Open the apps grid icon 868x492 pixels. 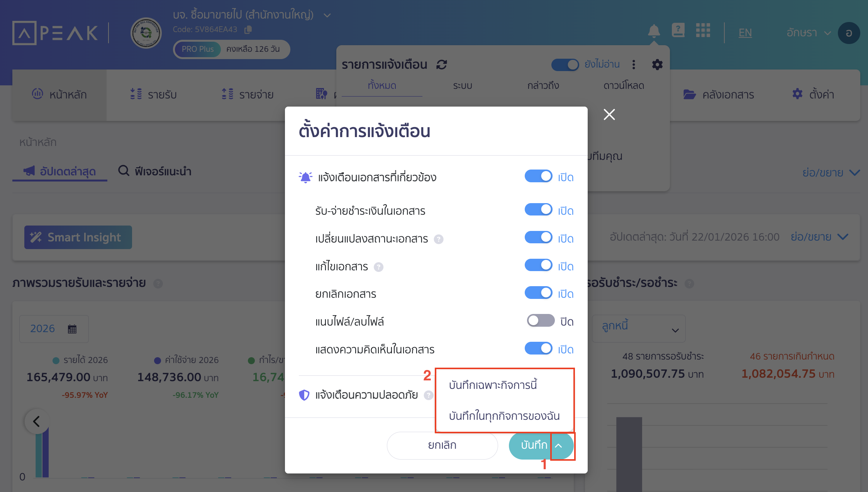tap(703, 31)
